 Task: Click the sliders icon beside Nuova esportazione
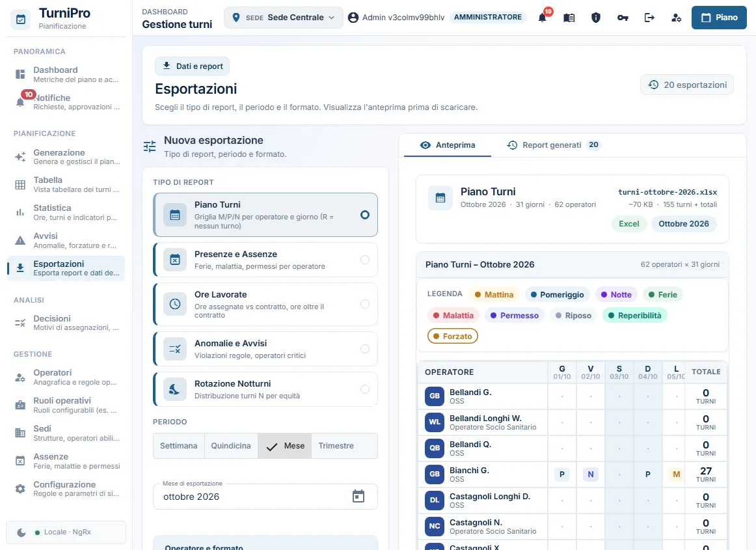click(x=150, y=146)
